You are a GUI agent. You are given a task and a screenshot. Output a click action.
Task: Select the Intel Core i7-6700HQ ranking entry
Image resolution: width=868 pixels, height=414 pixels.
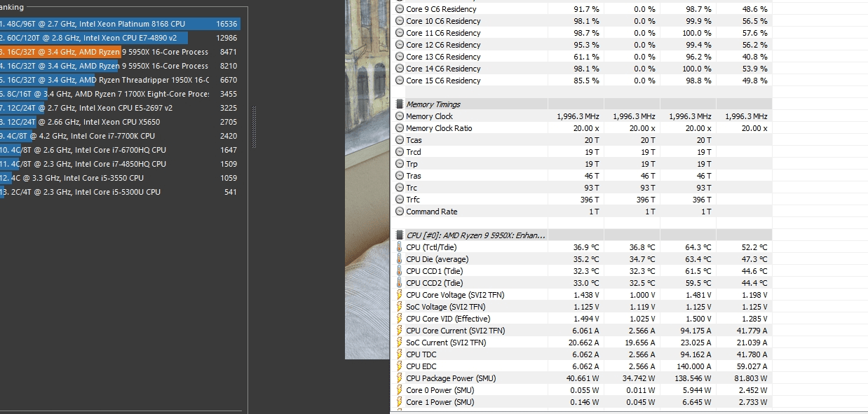120,150
